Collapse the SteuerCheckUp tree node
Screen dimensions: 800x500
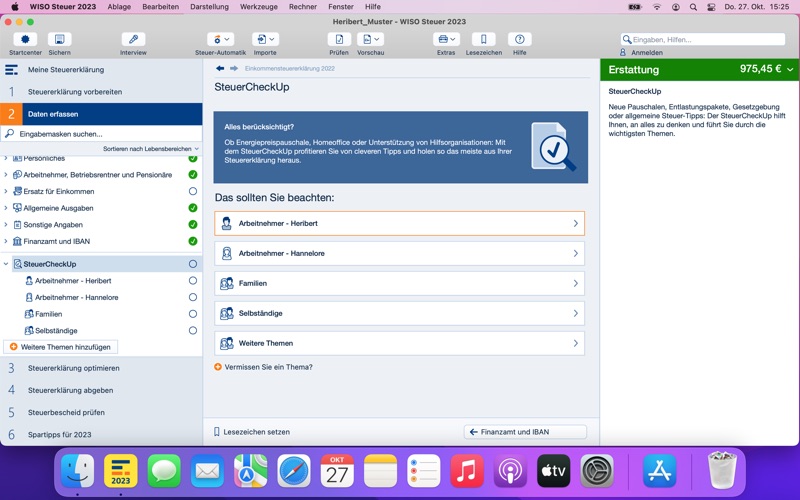click(x=6, y=264)
